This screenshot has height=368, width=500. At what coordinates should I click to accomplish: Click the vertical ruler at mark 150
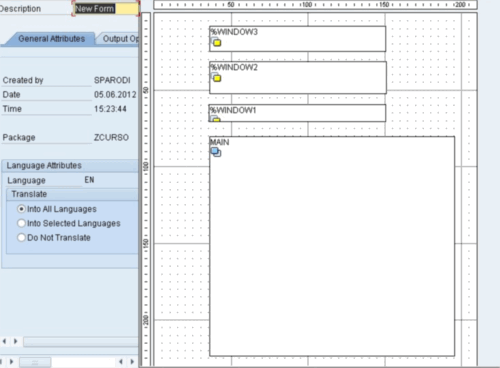[146, 243]
